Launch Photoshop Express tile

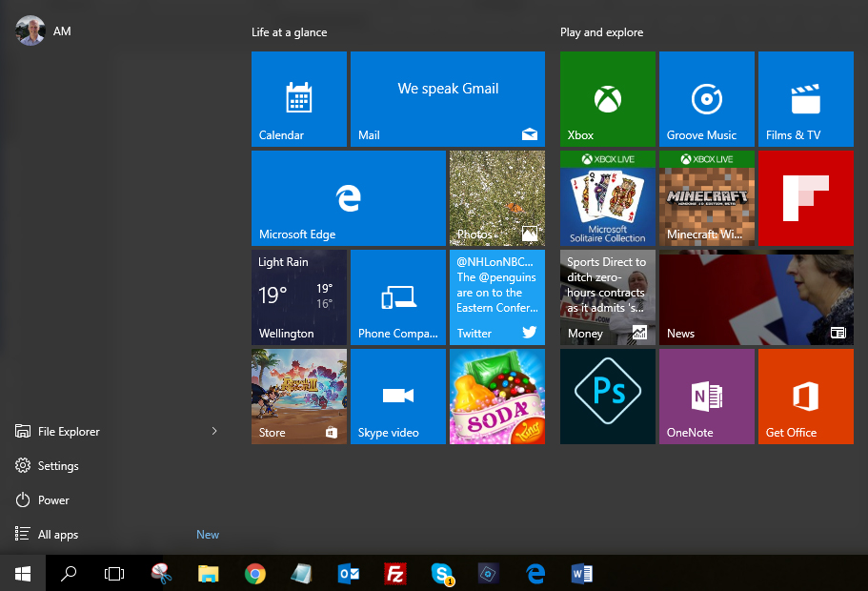click(x=608, y=397)
